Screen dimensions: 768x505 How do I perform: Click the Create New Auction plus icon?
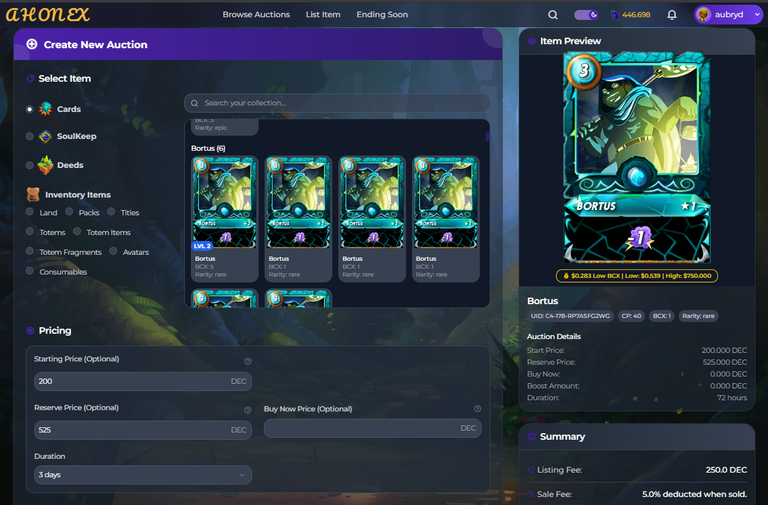32,44
